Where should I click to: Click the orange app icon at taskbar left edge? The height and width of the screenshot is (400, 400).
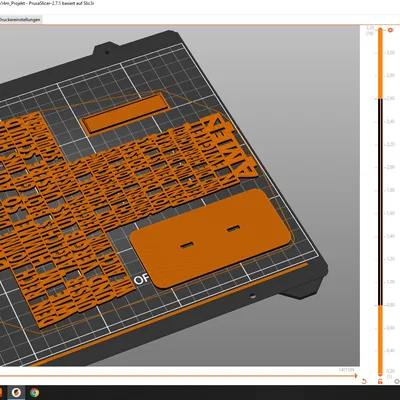click(x=1, y=392)
